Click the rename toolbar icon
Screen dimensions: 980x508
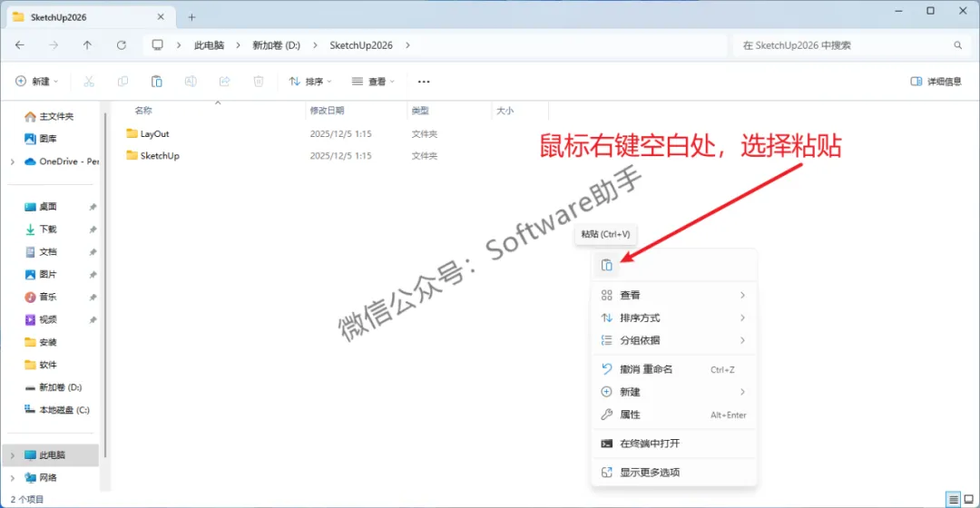tap(191, 82)
